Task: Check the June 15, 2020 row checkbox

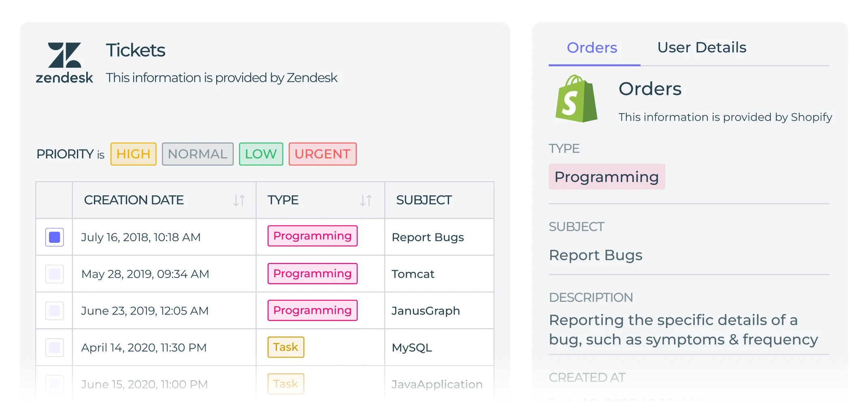Action: [55, 384]
